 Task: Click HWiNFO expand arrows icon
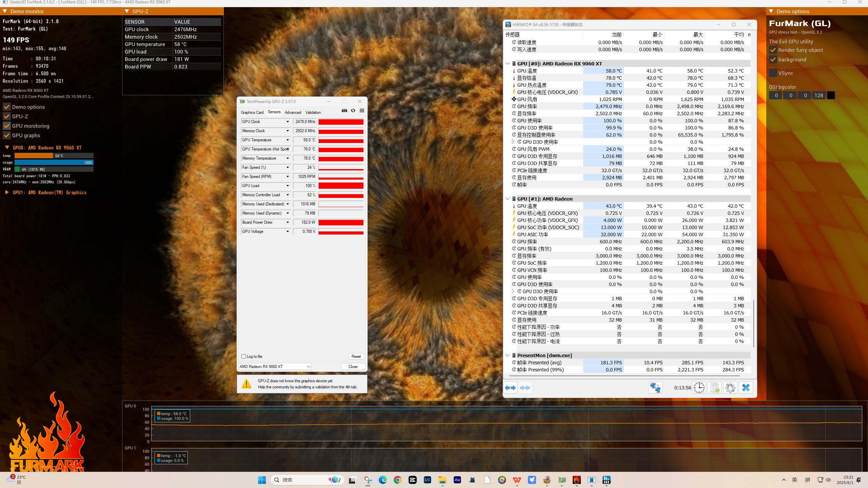pos(510,388)
